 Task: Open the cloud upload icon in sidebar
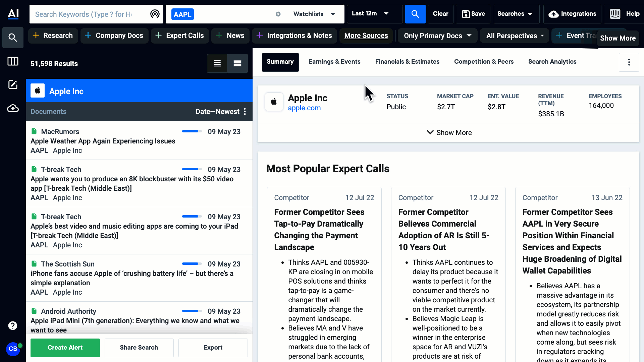coord(13,108)
